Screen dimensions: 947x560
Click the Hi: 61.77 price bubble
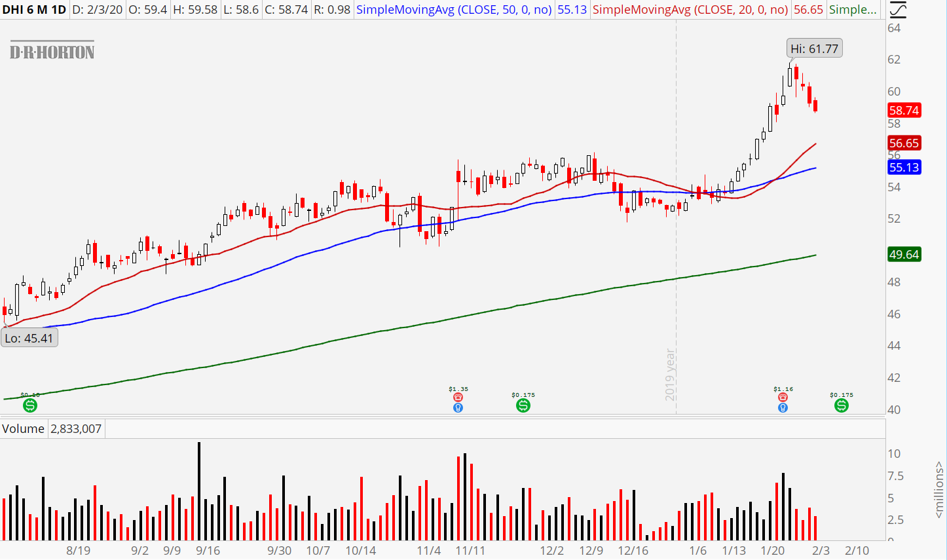pos(814,48)
